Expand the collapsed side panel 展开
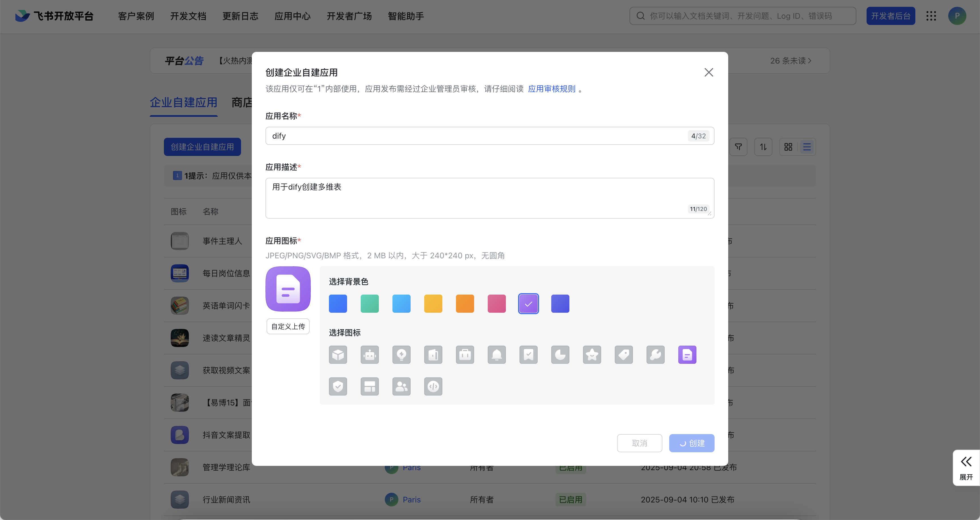 [966, 468]
